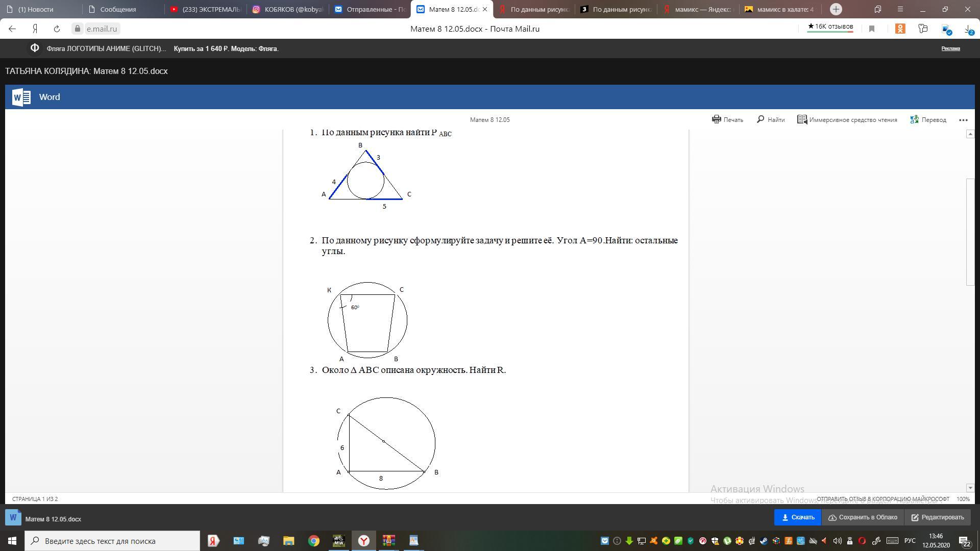Open the three-dots more options menu
The image size is (980, 551).
(963, 120)
